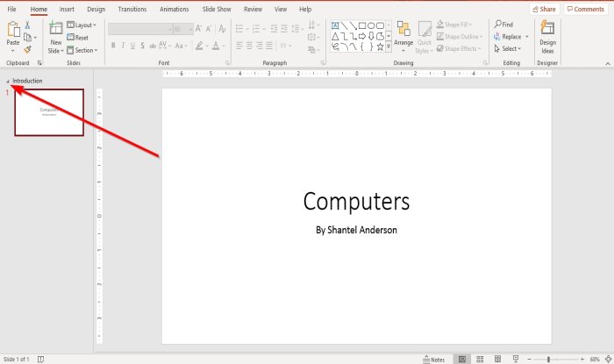The image size is (614, 364).
Task: Switch to the Slide Show tab
Action: pos(217,9)
